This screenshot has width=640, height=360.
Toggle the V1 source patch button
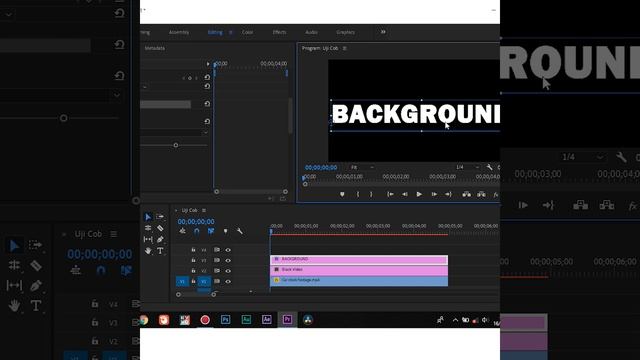pos(182,282)
